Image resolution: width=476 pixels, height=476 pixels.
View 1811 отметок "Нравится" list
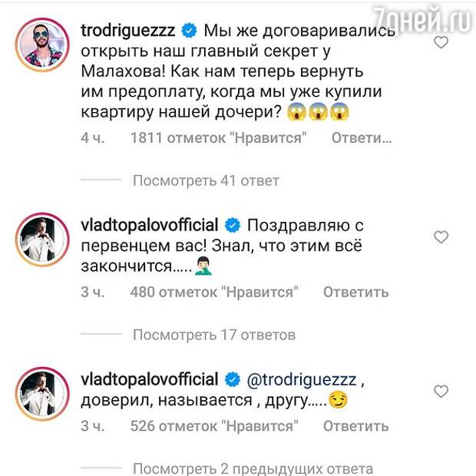pos(218,138)
